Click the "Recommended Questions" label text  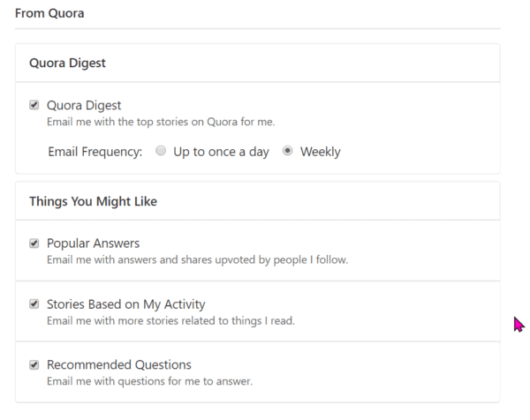coord(118,364)
